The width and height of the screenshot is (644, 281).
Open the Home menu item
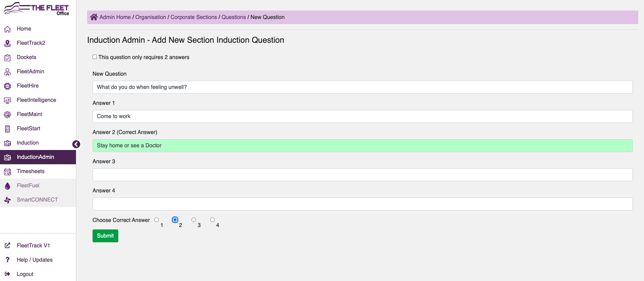(x=38, y=29)
